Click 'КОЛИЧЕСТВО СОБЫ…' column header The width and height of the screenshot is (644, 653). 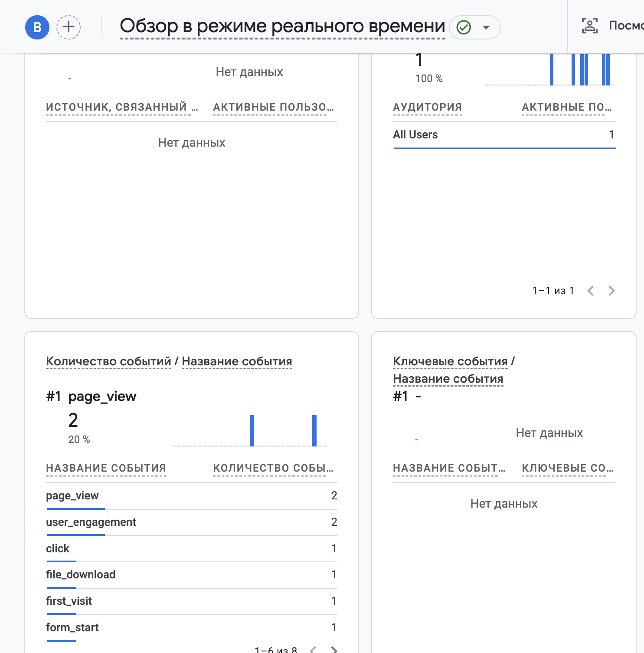click(273, 468)
